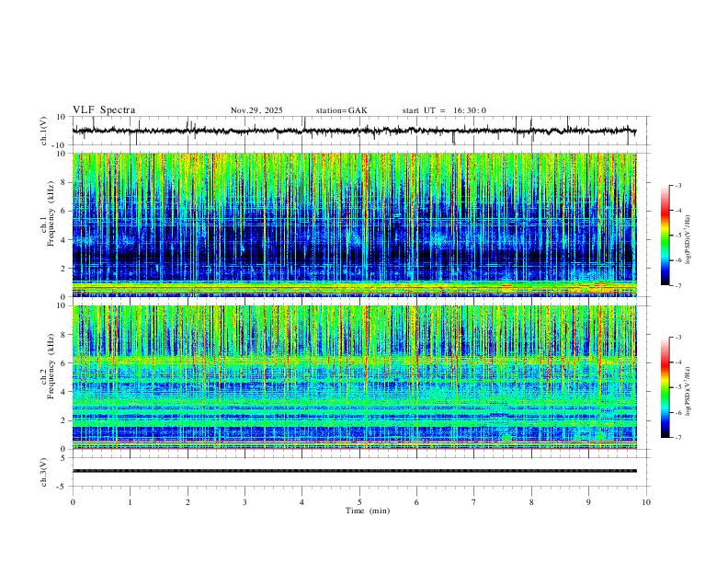Click the ch.1 black waveform trace
The image size is (728, 563).
click(354, 131)
